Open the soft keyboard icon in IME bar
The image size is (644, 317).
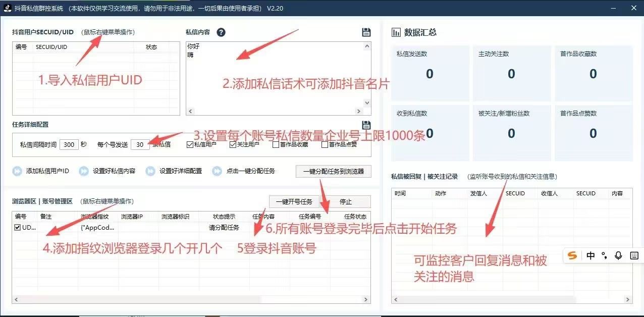click(x=634, y=255)
